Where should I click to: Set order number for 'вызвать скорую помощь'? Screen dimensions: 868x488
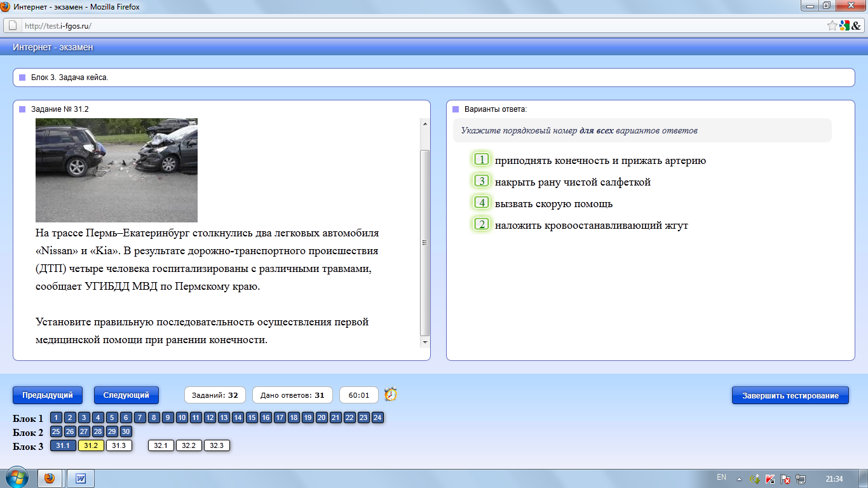point(482,203)
